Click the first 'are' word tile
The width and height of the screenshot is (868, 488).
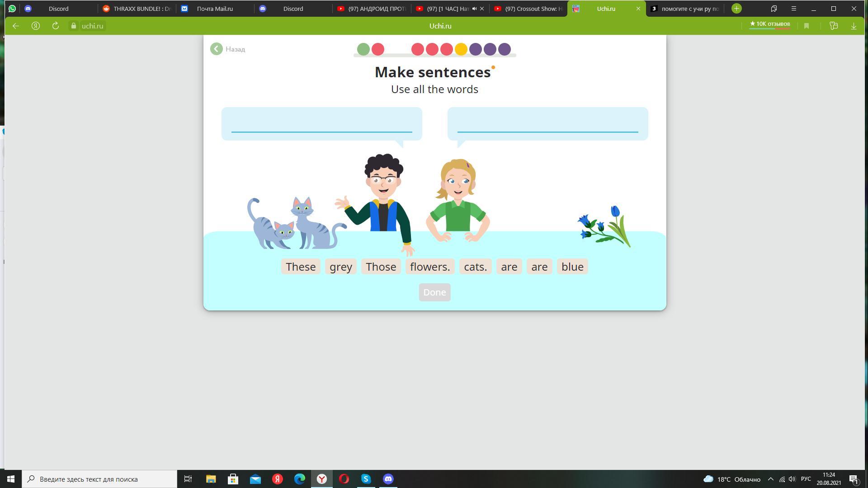(509, 266)
